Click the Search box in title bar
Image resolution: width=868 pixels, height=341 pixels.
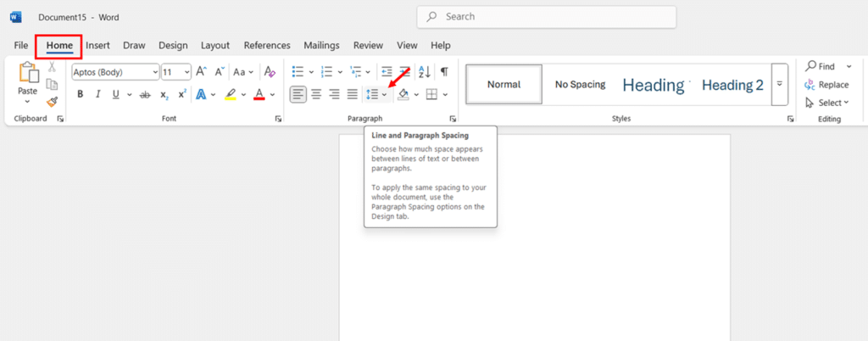pyautogui.click(x=547, y=17)
